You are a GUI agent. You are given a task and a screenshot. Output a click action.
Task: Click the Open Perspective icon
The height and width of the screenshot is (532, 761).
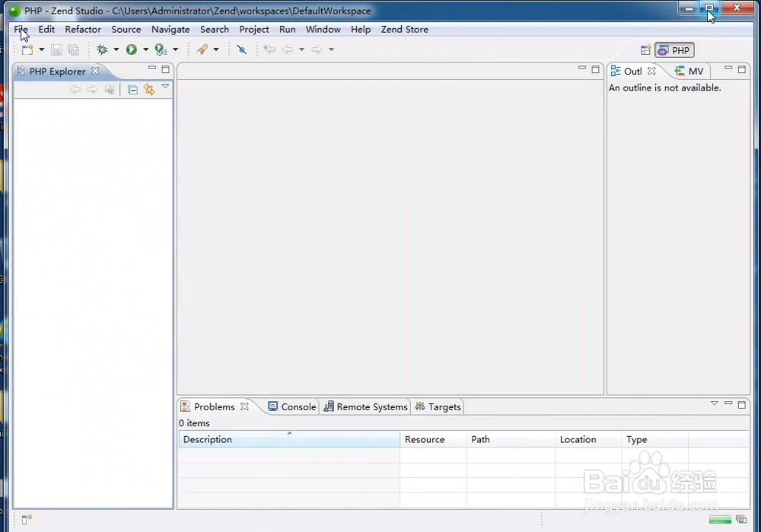645,50
